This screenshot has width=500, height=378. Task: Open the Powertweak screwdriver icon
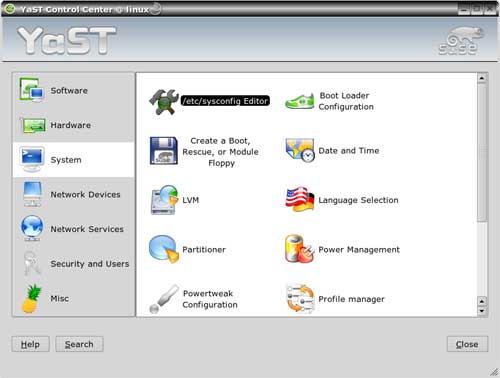[164, 299]
